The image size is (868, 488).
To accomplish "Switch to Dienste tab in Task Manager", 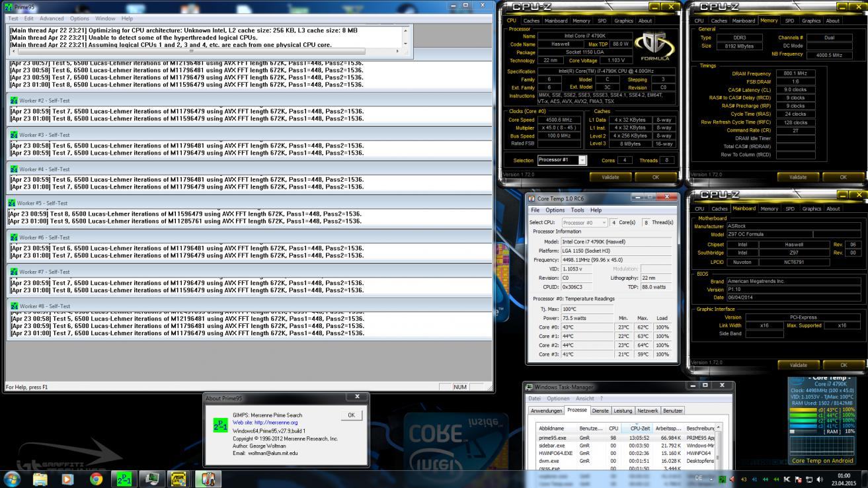I will [x=600, y=411].
